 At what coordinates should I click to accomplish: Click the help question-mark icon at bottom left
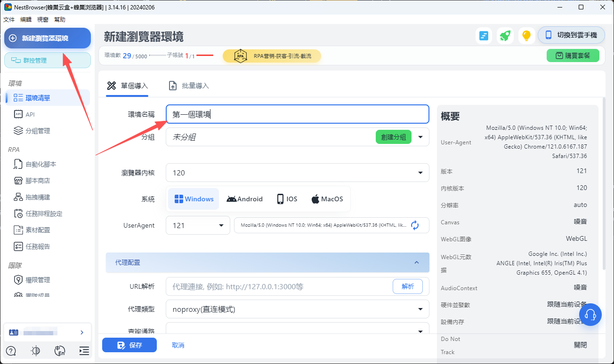coord(10,351)
